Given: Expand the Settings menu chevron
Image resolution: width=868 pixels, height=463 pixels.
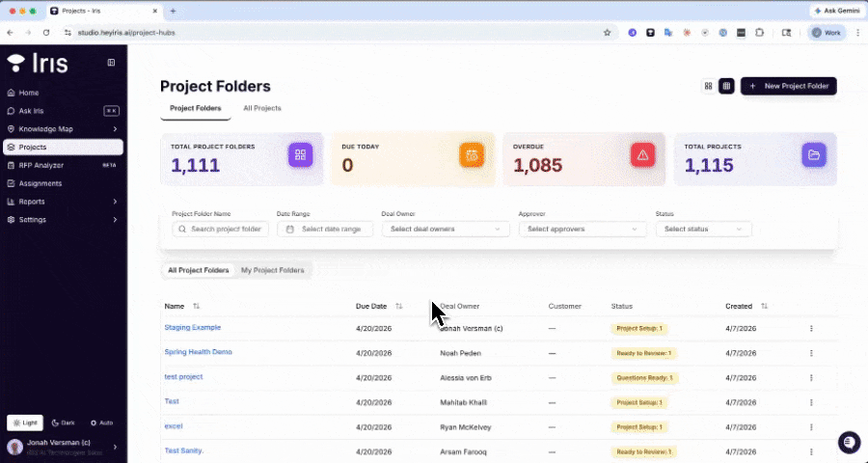Looking at the screenshot, I should (115, 220).
